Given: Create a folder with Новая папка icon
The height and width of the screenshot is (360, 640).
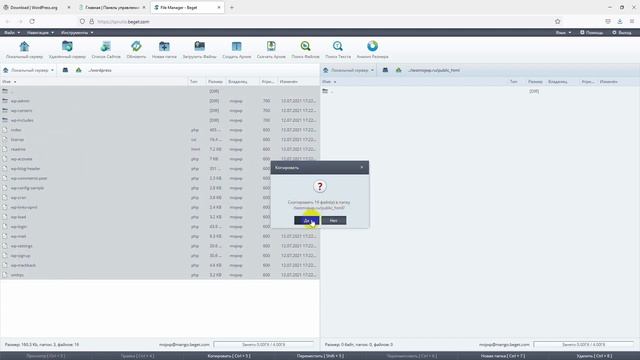Looking at the screenshot, I should [x=164, y=47].
